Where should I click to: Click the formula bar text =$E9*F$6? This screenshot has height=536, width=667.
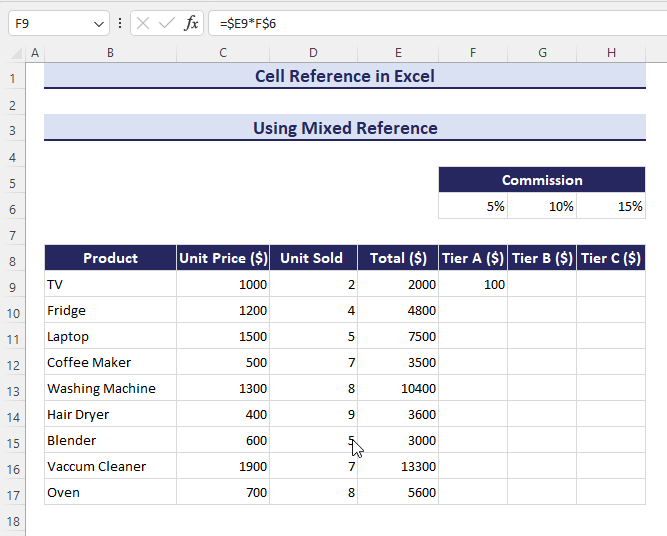pos(248,23)
